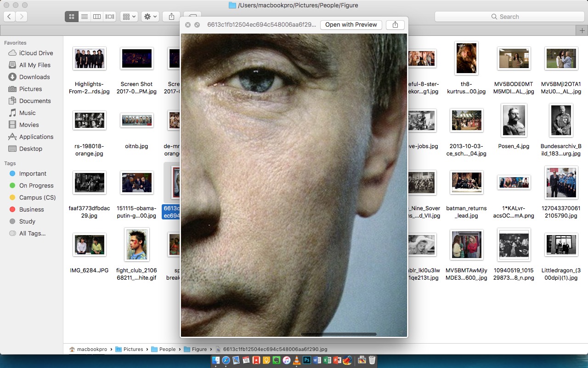
Task: Filter by the Business tag
Action: [x=27, y=209]
